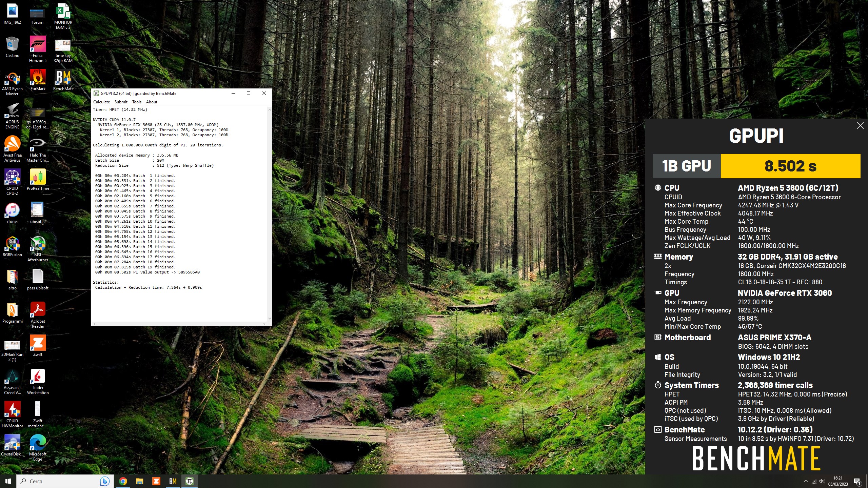Minimize the GPUPI window
868x488 pixels.
pos(233,94)
